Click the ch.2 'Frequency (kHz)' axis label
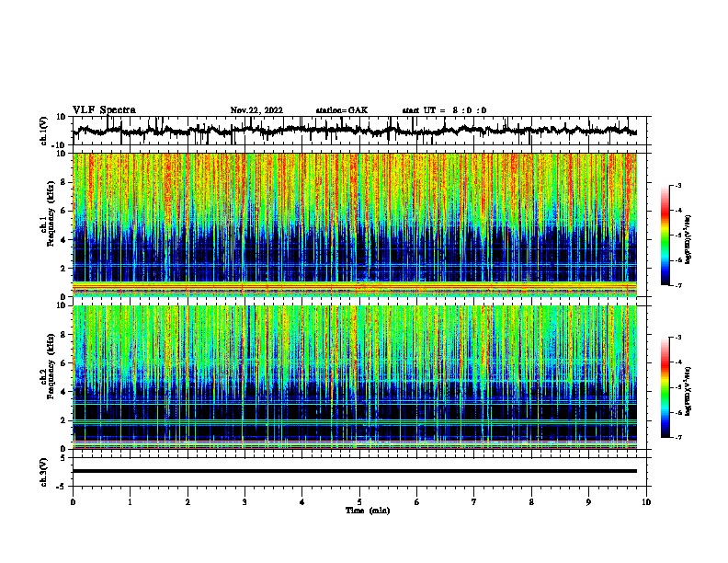Screen dimensions: 728x563 click(x=51, y=366)
